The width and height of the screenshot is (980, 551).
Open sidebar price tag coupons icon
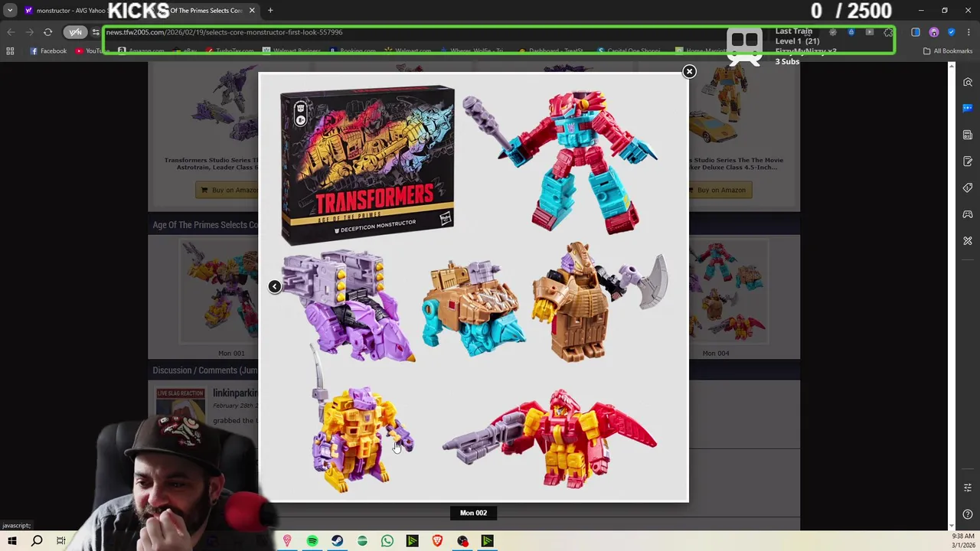(968, 187)
